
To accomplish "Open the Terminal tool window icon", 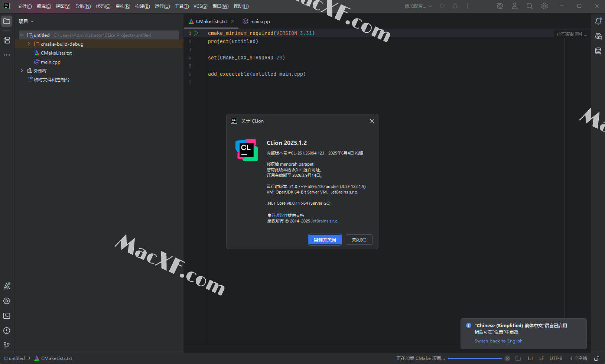I will tap(7, 316).
